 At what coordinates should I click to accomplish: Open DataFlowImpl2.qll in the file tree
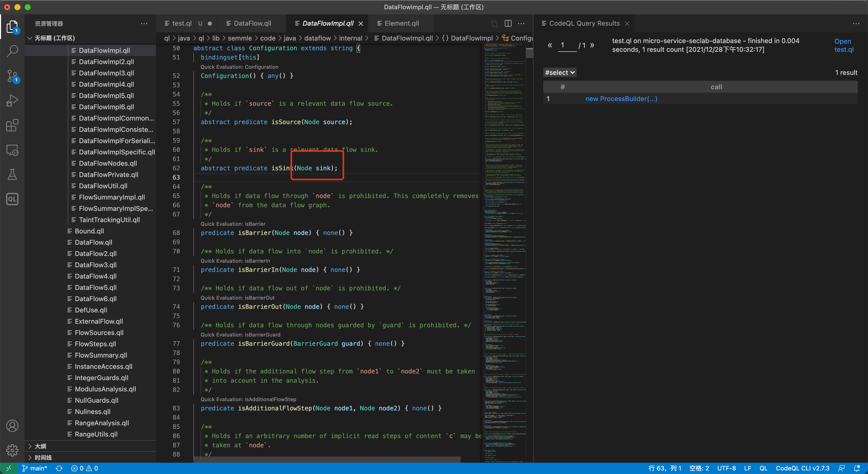(x=106, y=62)
